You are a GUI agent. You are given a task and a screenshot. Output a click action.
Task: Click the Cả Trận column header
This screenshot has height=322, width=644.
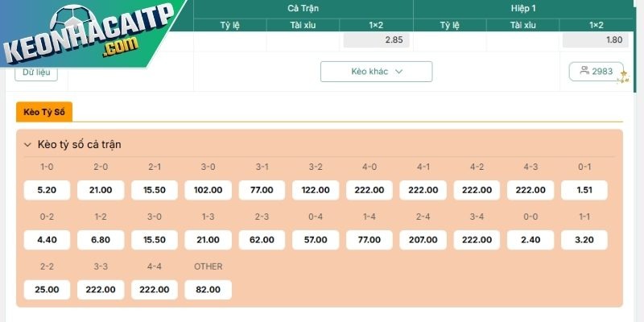point(303,9)
